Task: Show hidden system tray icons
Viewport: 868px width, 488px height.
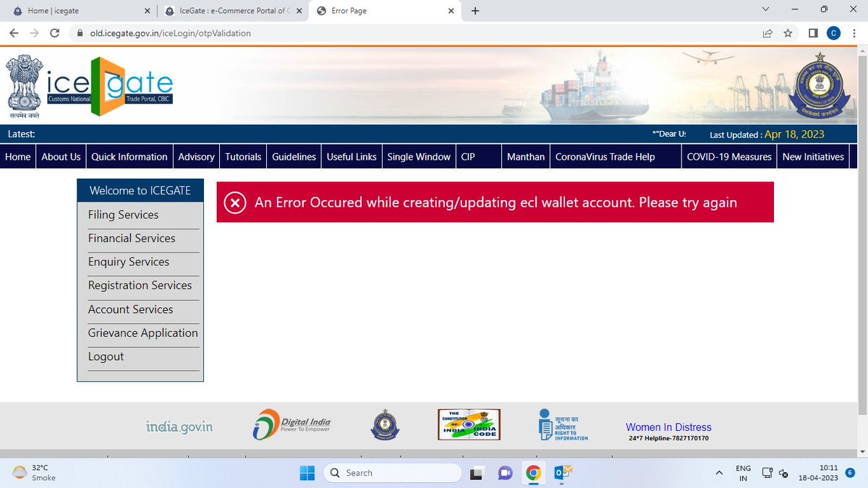Action: click(x=719, y=473)
